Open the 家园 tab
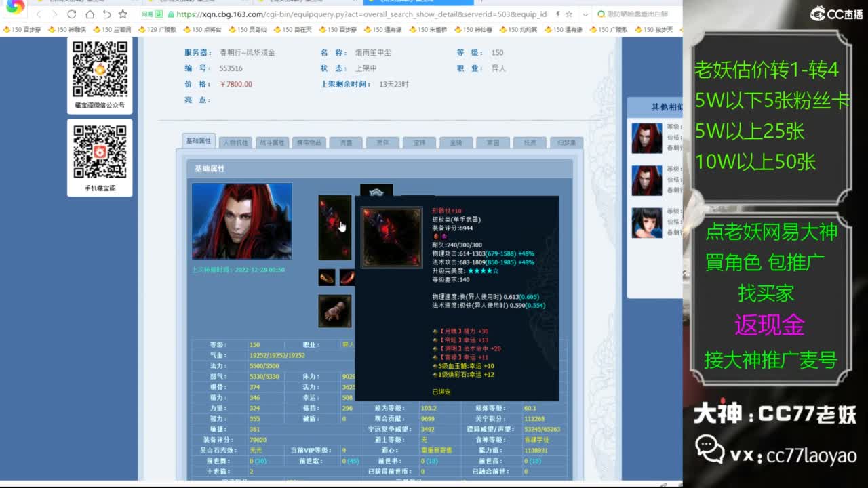Viewport: 868px width, 488px height. 492,142
